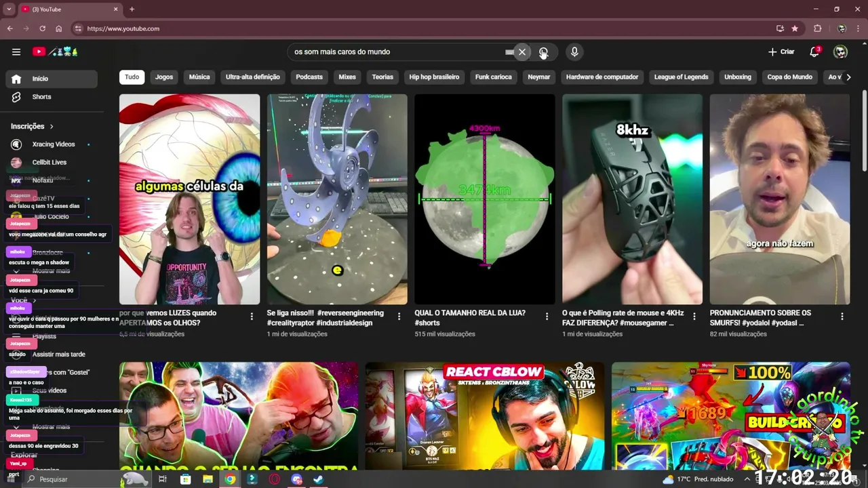The image size is (868, 488).
Task: Select the Podcasts filter chip
Action: pyautogui.click(x=309, y=77)
